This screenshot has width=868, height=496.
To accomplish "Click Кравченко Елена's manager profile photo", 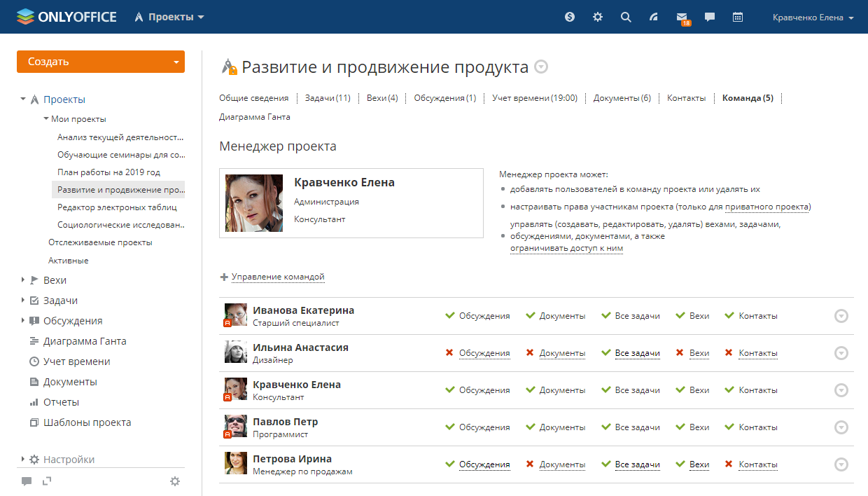I will coord(254,203).
